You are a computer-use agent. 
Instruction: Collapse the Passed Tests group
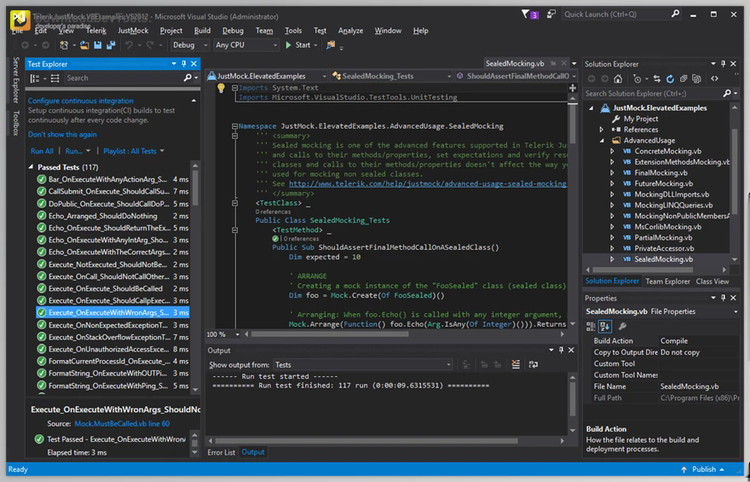pos(31,167)
